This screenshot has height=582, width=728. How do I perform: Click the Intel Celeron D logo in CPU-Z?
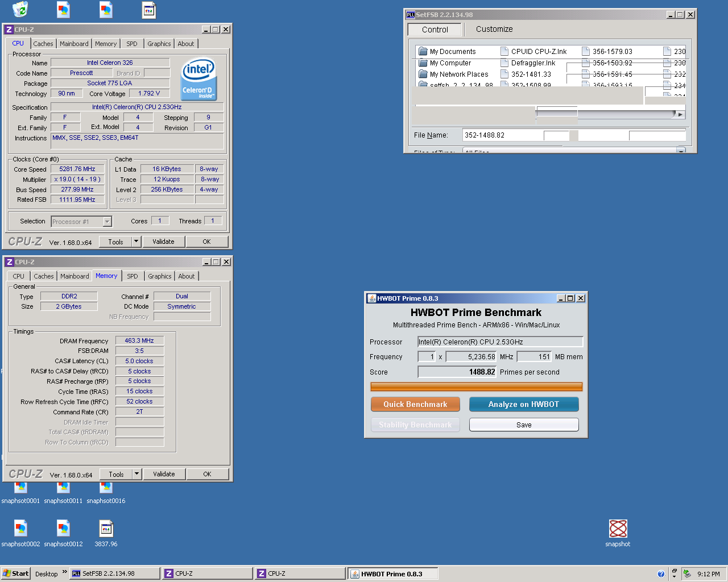(x=198, y=79)
